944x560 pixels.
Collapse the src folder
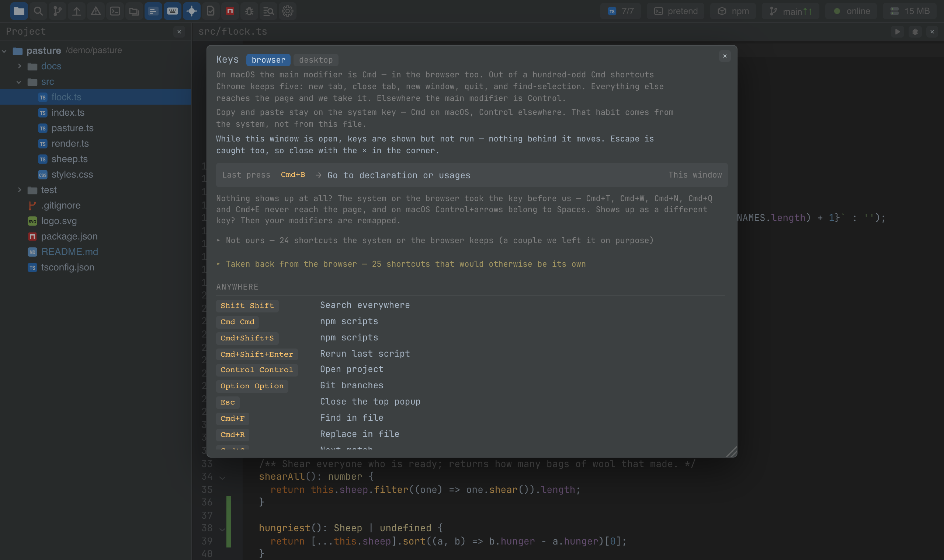click(19, 81)
